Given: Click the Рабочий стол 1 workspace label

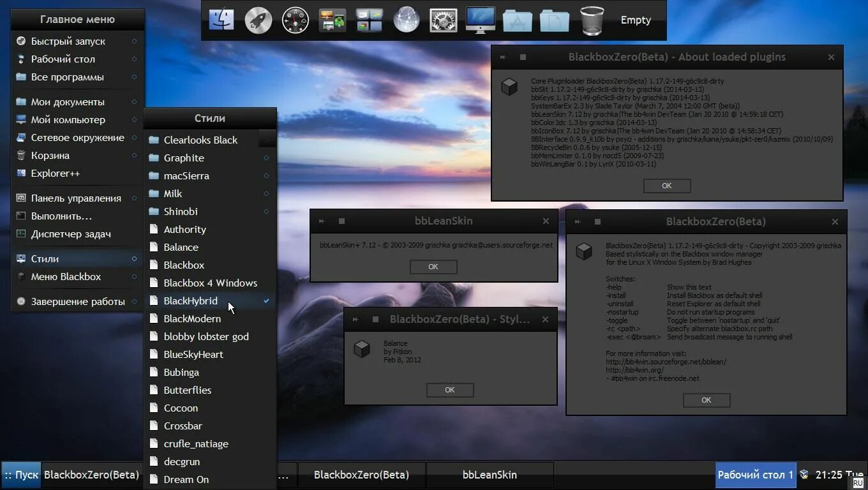Looking at the screenshot, I should coord(756,475).
